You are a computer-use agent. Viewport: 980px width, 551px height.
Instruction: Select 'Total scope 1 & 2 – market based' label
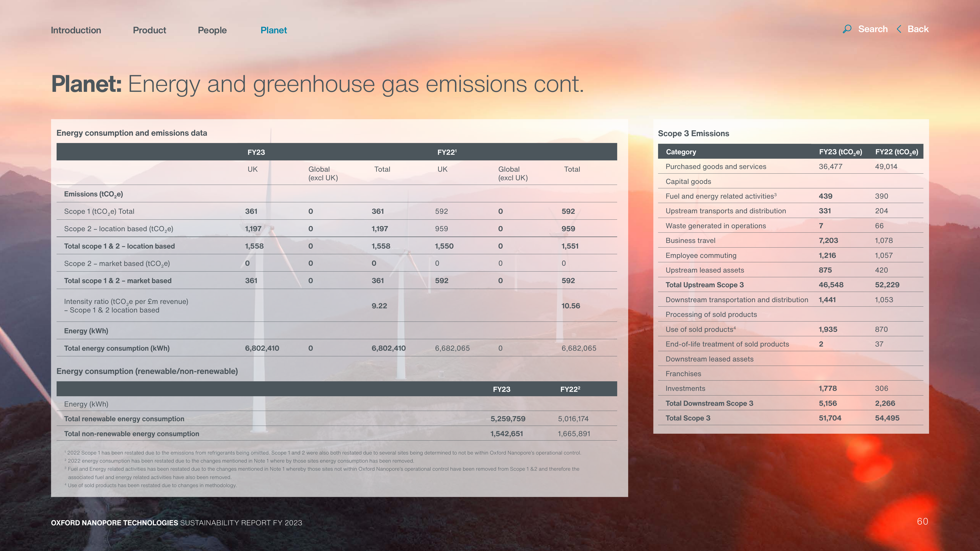click(x=118, y=281)
